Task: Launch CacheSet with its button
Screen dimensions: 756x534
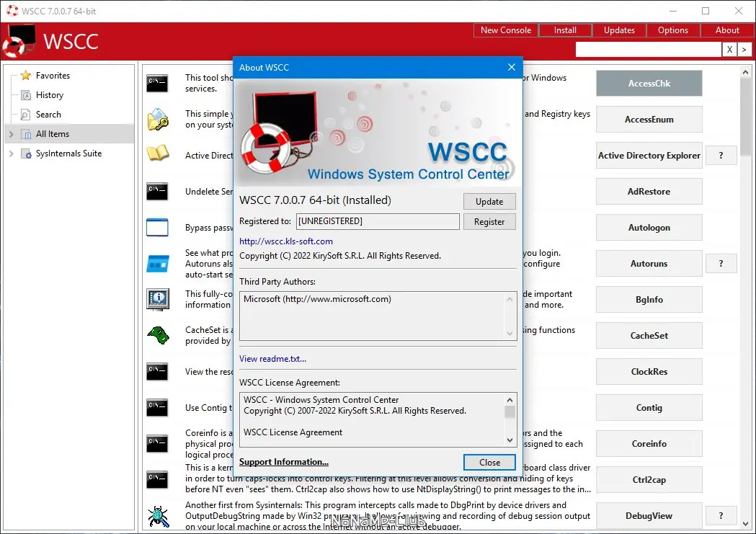Action: coord(649,335)
